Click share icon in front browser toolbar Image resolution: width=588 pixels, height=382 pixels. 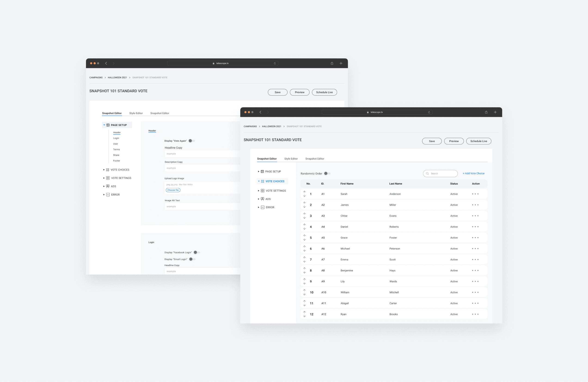[x=486, y=112]
